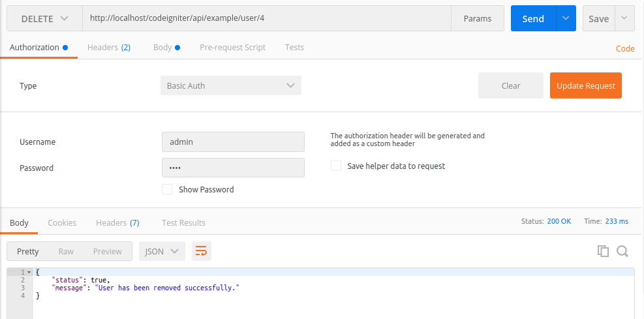Choose response format from JSON dropdown

162,251
